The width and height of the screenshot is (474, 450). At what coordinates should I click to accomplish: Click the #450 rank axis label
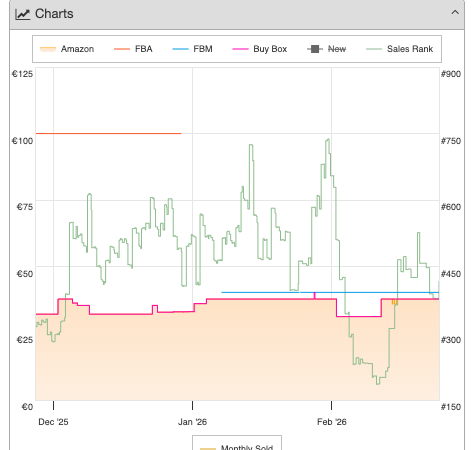coord(451,274)
